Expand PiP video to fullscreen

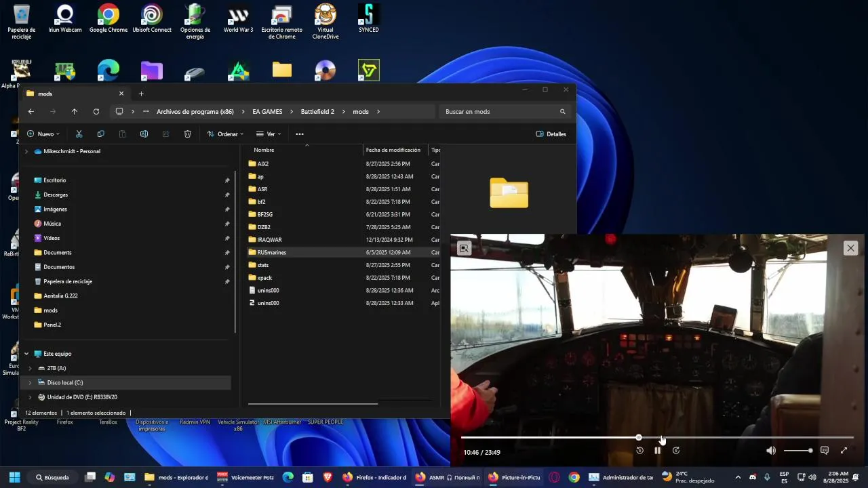(844, 451)
